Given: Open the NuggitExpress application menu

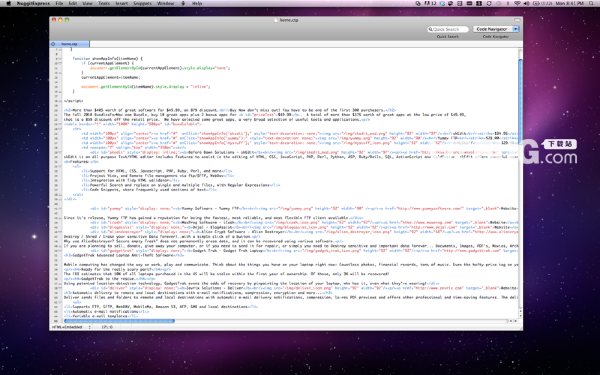Looking at the screenshot, I should tap(33, 3).
